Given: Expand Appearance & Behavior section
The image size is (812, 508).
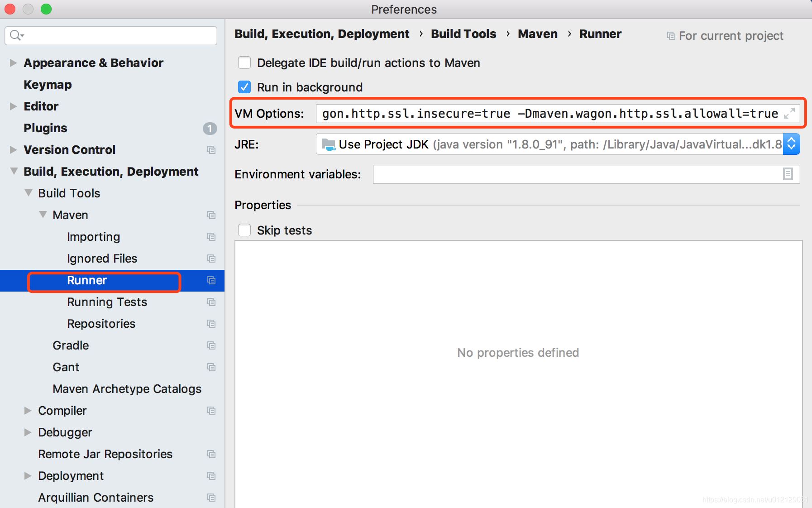Looking at the screenshot, I should (14, 63).
